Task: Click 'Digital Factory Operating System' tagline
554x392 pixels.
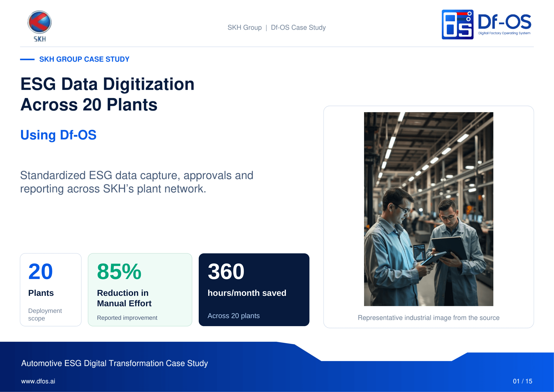Action: [504, 33]
